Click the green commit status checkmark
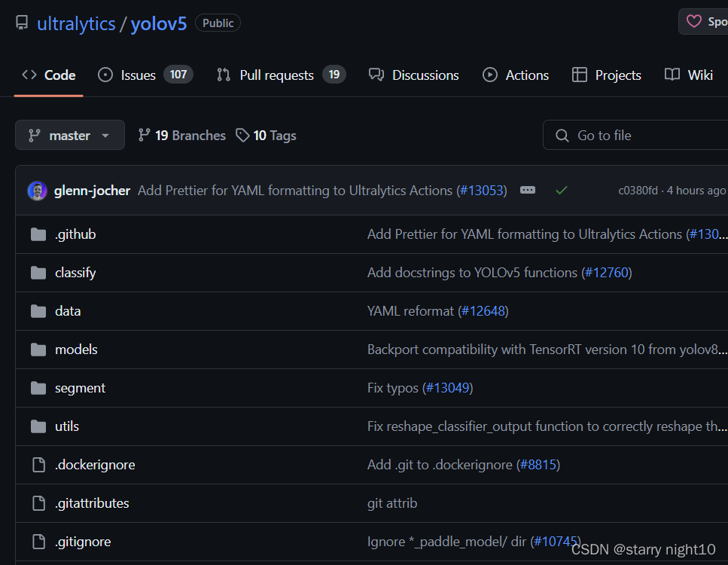 point(562,190)
